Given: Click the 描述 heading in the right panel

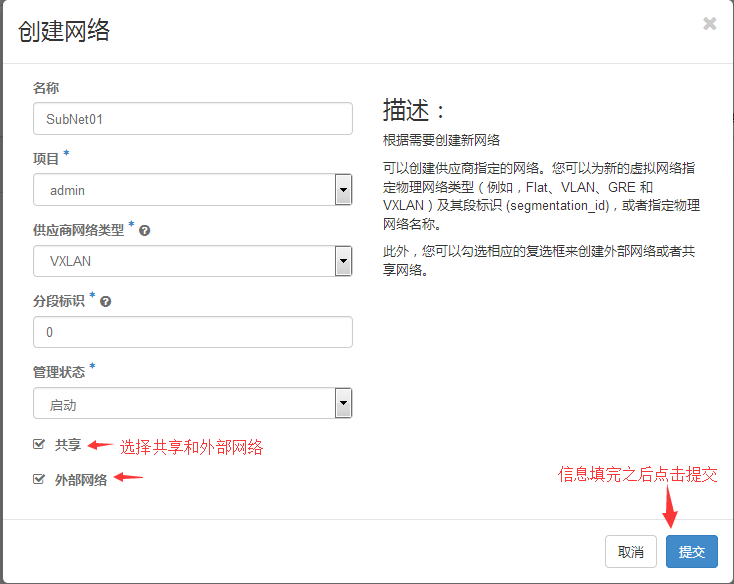Looking at the screenshot, I should point(412,110).
